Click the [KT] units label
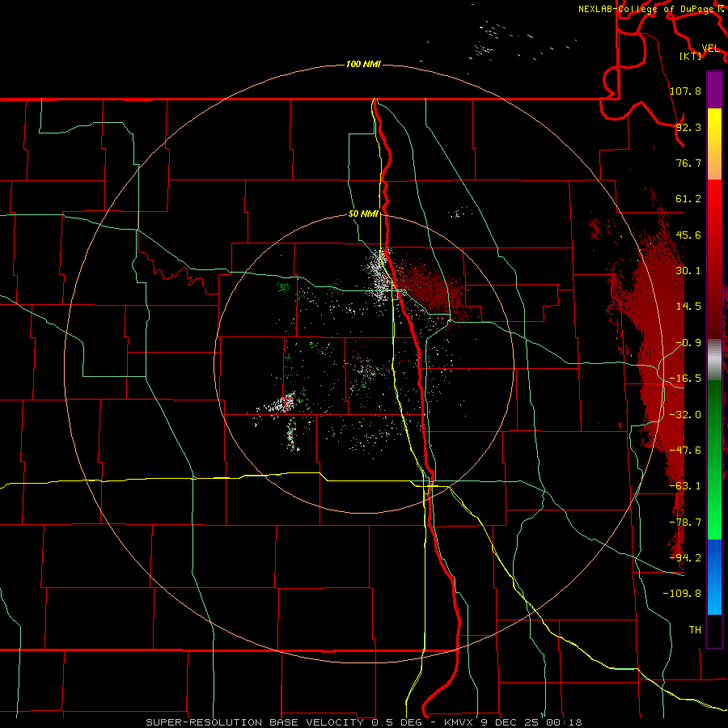The image size is (728, 728). click(691, 56)
